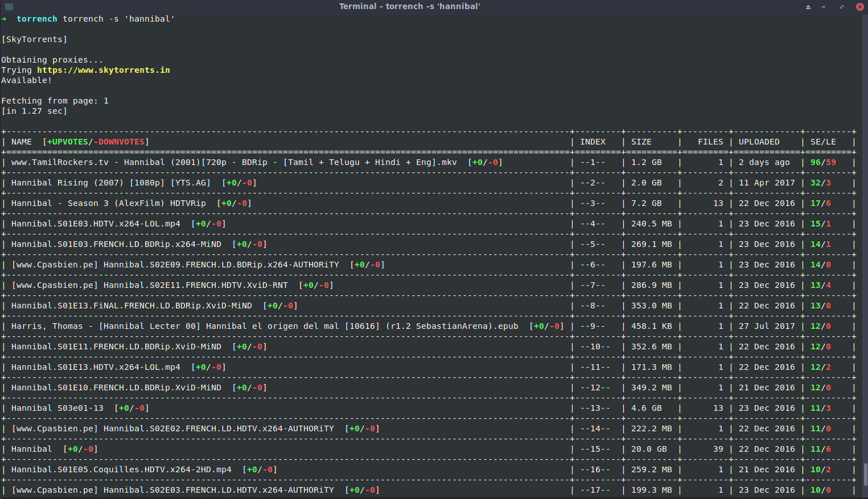The height and width of the screenshot is (499, 868).
Task: Click the INDEX column header
Action: click(593, 142)
